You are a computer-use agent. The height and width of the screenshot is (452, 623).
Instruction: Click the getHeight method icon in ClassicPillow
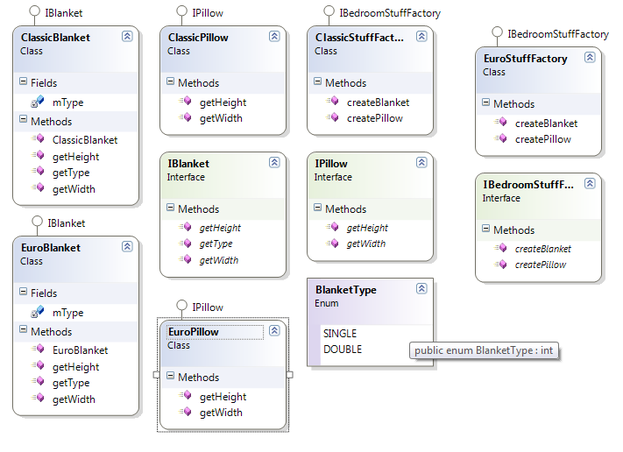tap(185, 102)
